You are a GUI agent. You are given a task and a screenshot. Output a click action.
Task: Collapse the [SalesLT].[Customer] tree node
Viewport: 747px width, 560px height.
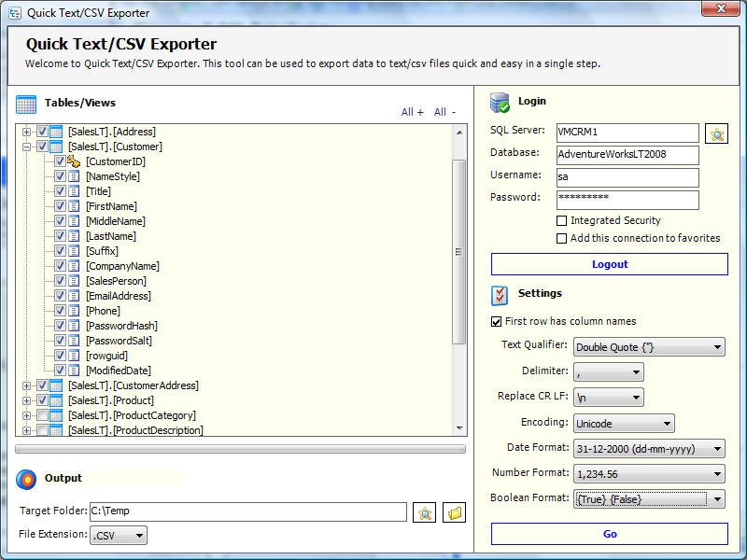pos(27,147)
